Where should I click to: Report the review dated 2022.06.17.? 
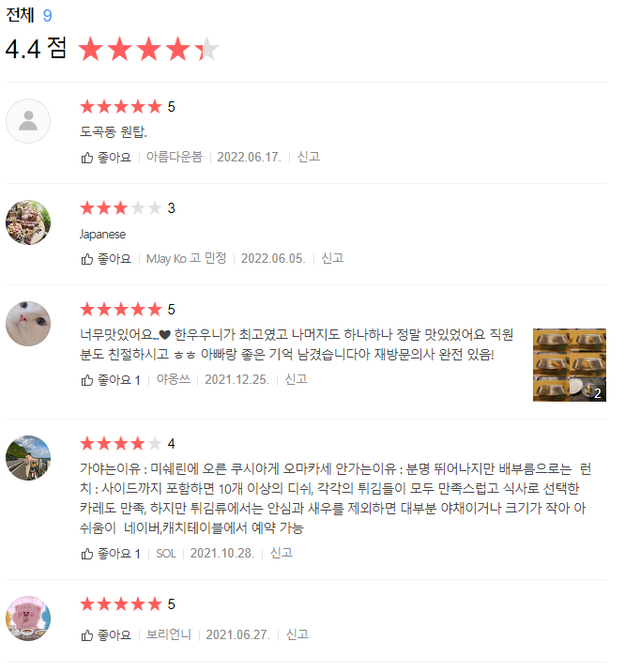(309, 157)
